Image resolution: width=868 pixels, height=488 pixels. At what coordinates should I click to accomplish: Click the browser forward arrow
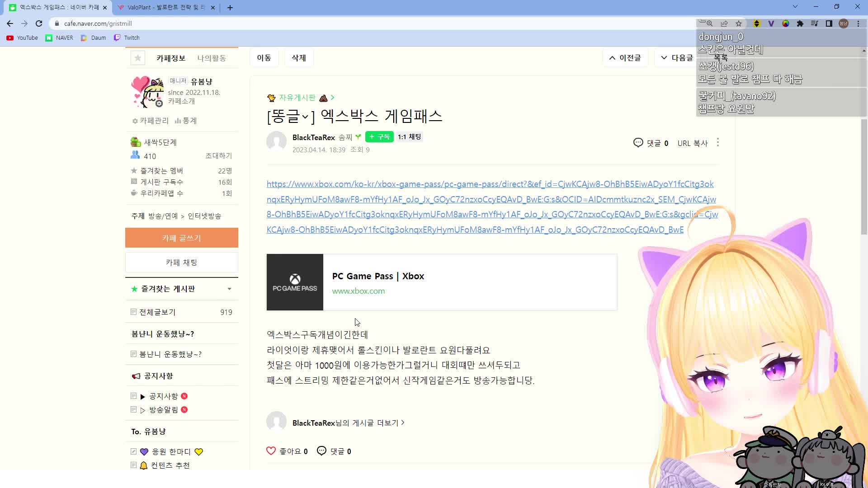tap(24, 23)
